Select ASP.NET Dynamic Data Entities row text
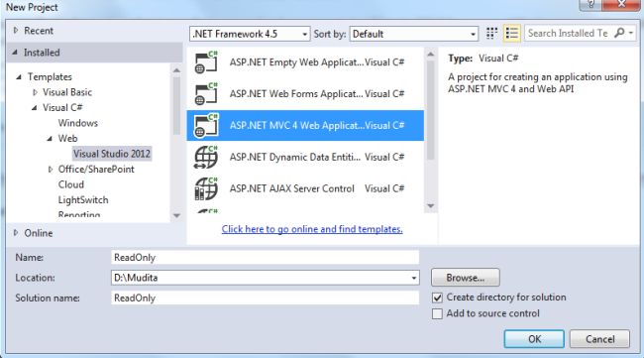Screen dimensions: 644x358 pos(295,157)
